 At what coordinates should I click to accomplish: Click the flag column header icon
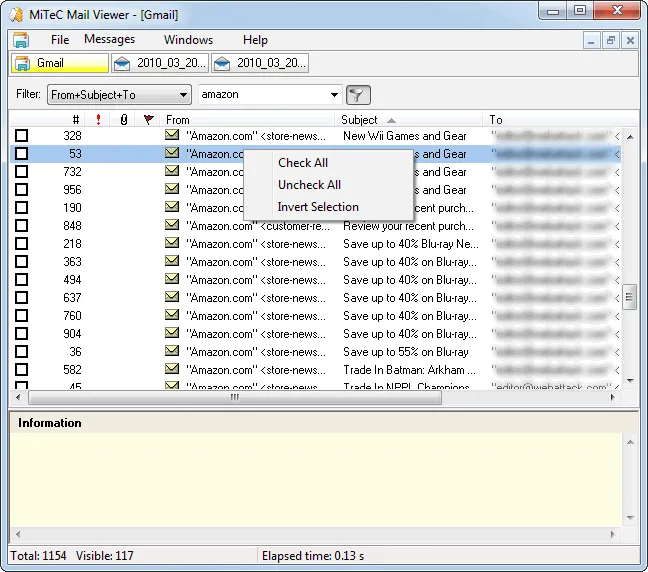[x=148, y=119]
